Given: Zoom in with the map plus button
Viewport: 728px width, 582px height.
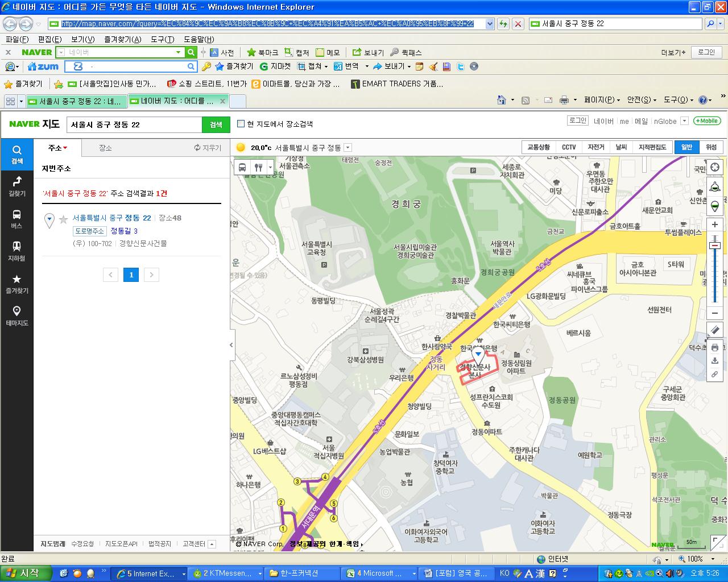Looking at the screenshot, I should (715, 225).
